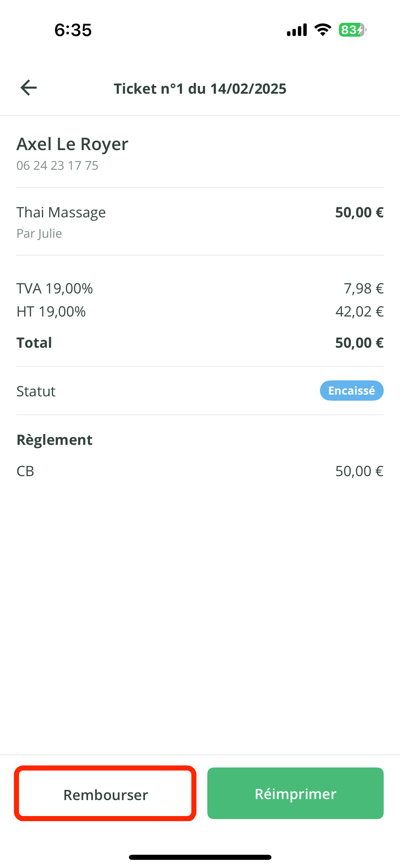Tap the bold Total row label

(34, 343)
